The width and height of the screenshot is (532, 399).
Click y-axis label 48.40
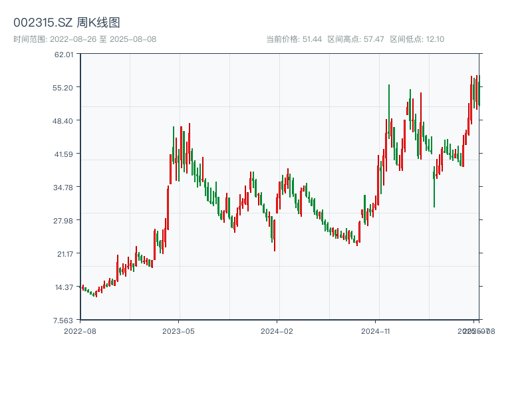tap(63, 121)
